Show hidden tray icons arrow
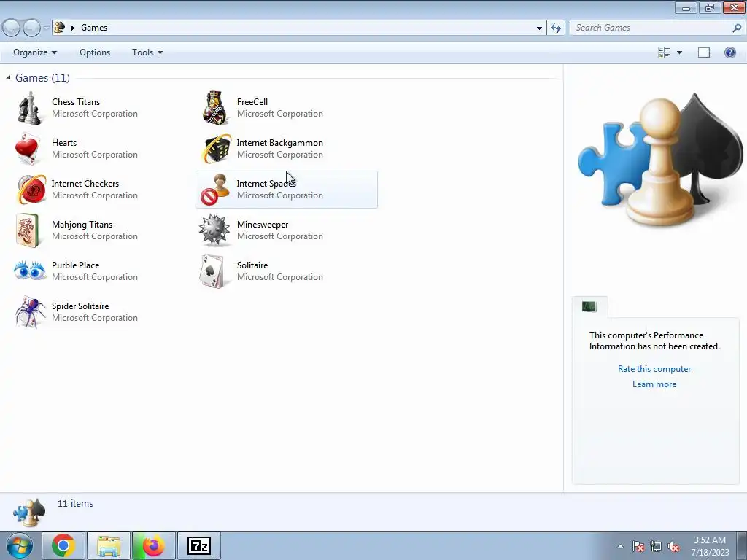 pos(620,546)
